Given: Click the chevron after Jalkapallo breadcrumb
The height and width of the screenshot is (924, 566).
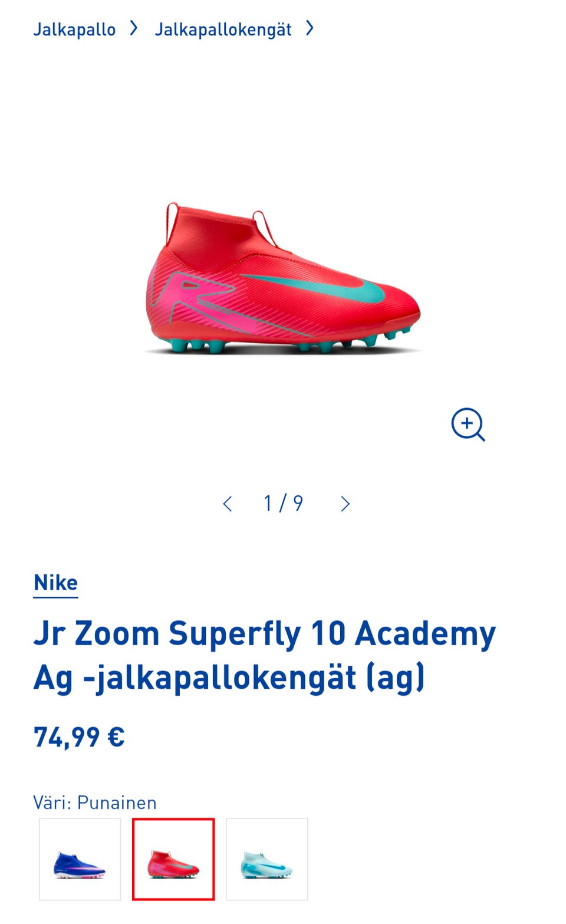Looking at the screenshot, I should pyautogui.click(x=134, y=28).
